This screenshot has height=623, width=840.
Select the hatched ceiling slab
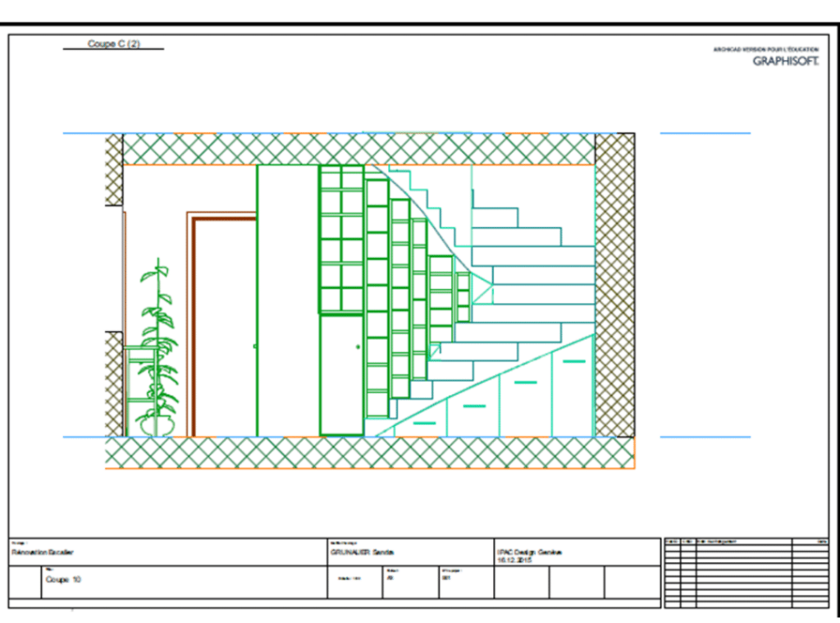[358, 149]
